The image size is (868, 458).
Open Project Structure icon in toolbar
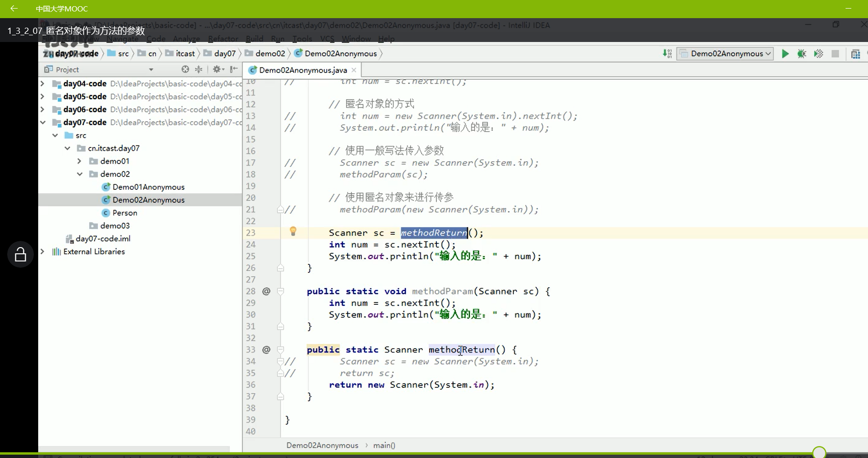(856, 54)
